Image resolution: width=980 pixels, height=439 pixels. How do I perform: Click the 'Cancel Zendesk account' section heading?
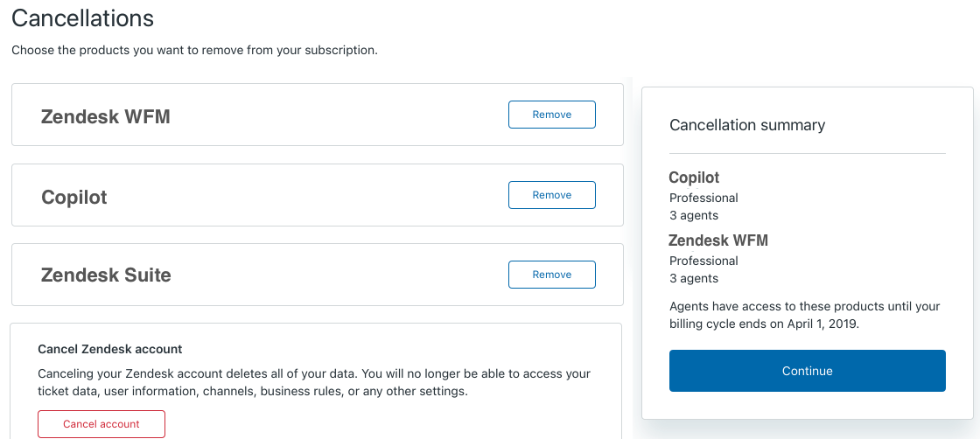(110, 349)
